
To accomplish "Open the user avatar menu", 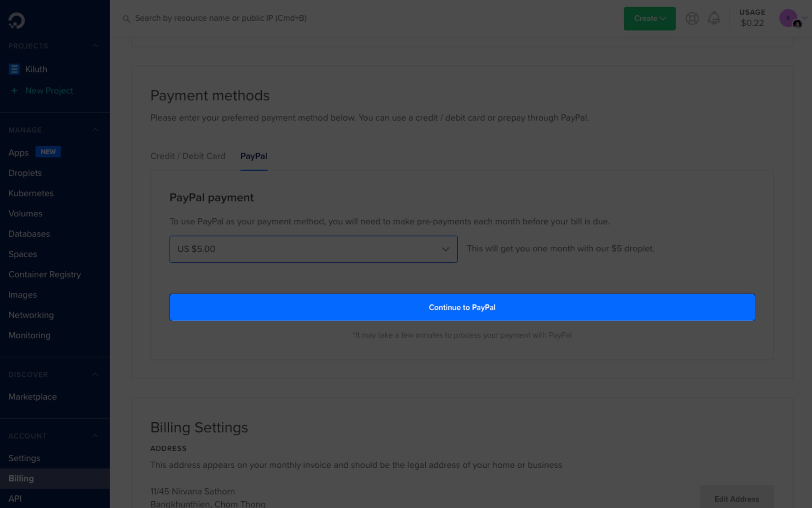I will [x=788, y=18].
